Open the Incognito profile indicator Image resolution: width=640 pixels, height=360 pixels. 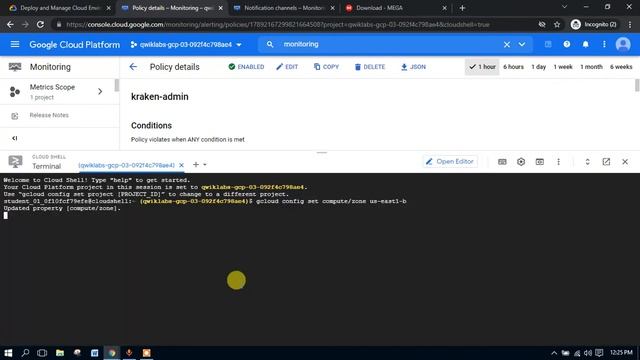pyautogui.click(x=594, y=24)
